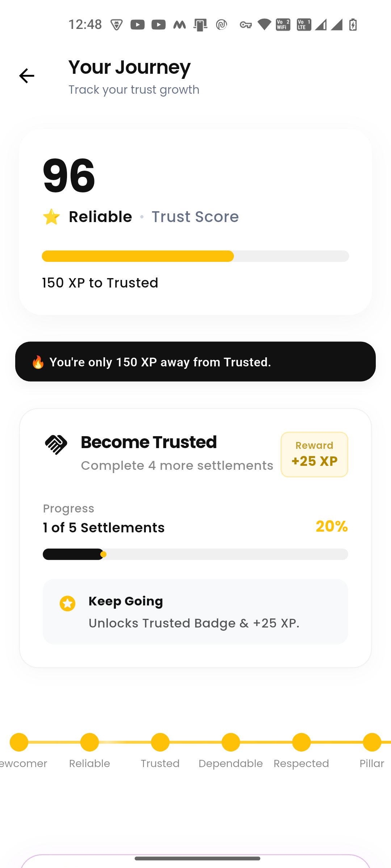Tap the Reward +25 XP badge
The height and width of the screenshot is (868, 391).
tap(314, 454)
